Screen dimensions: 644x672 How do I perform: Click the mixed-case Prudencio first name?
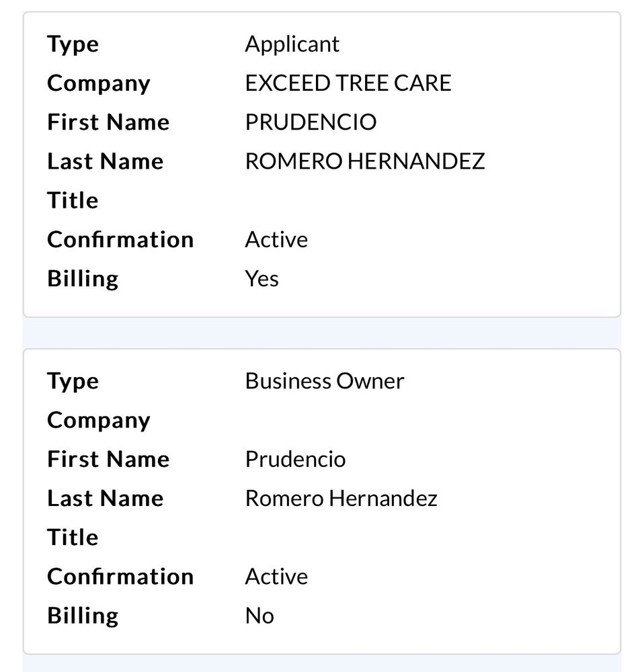[295, 459]
